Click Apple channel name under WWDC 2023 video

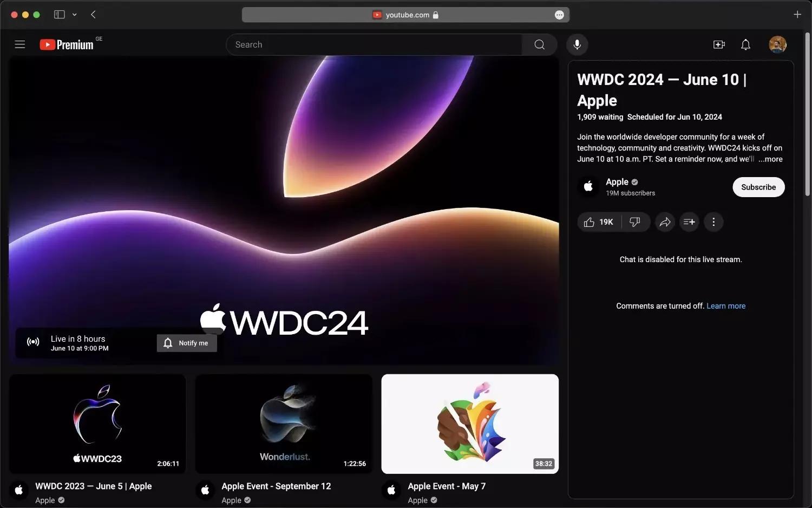(x=45, y=500)
